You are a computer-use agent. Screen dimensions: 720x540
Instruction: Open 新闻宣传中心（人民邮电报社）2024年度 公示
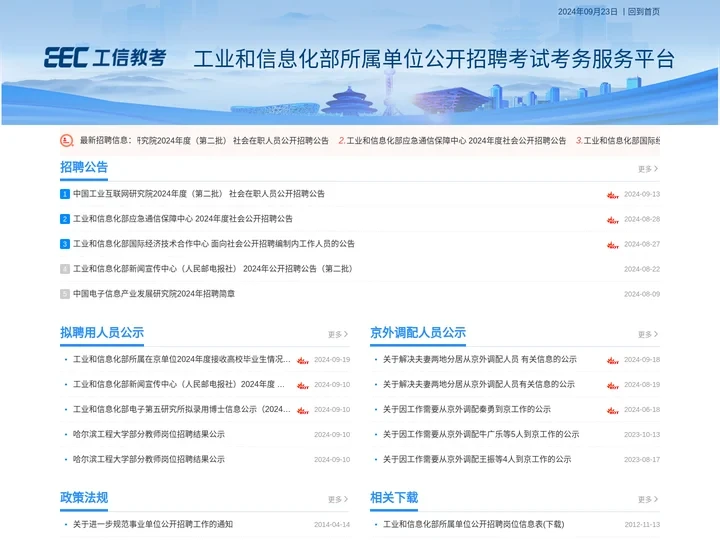pos(179,384)
